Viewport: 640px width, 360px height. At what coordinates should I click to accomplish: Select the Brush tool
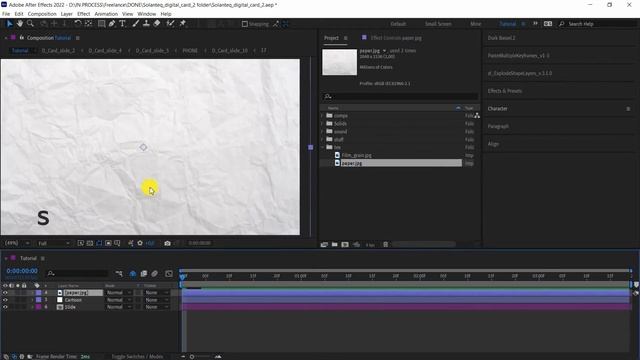pos(136,24)
